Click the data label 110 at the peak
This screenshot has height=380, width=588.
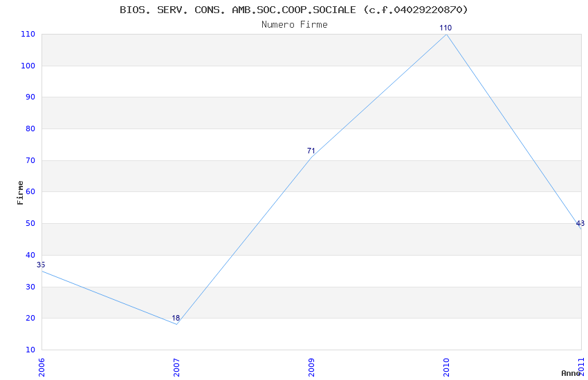coord(445,28)
